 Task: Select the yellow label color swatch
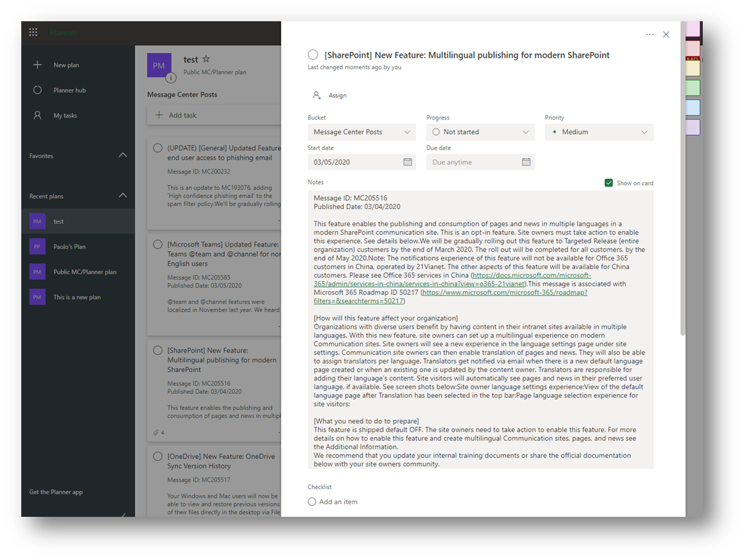(x=693, y=68)
